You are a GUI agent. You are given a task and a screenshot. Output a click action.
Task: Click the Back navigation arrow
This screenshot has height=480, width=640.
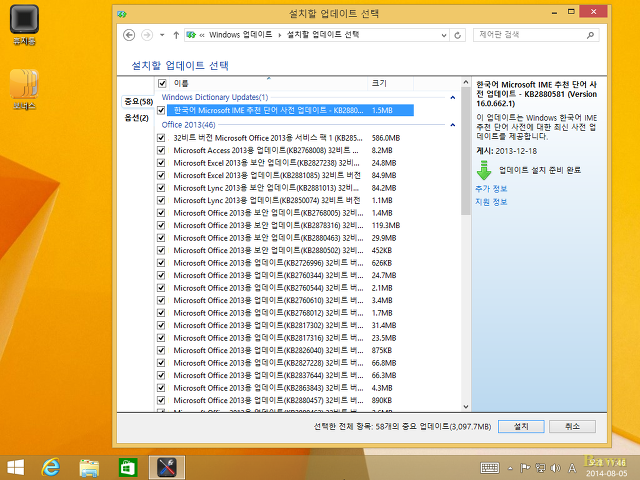point(129,35)
